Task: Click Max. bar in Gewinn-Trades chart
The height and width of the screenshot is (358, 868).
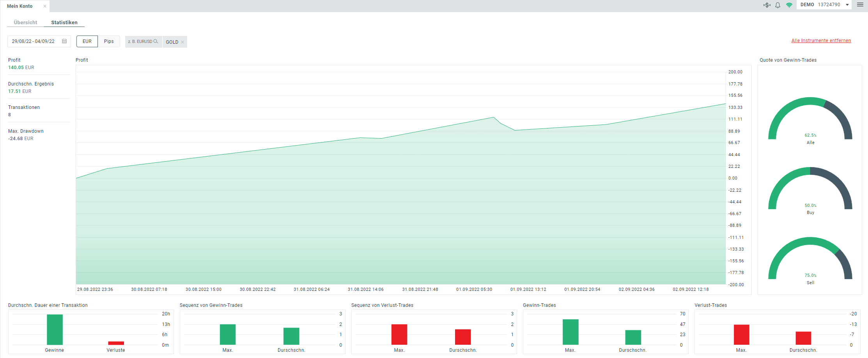Action: [x=570, y=332]
